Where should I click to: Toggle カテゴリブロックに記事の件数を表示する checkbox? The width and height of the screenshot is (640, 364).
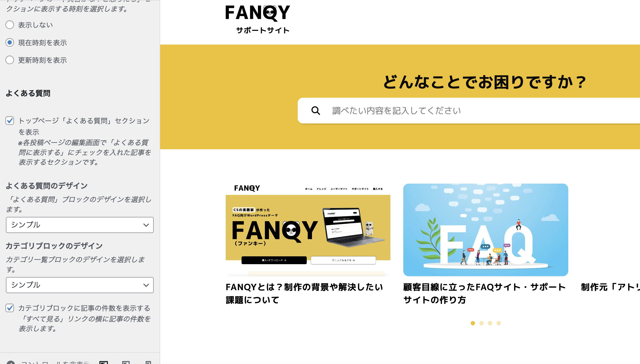coord(10,308)
